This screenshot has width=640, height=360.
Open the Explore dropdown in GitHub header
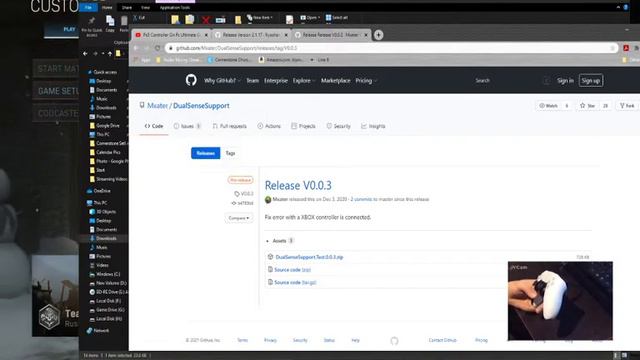pyautogui.click(x=304, y=81)
